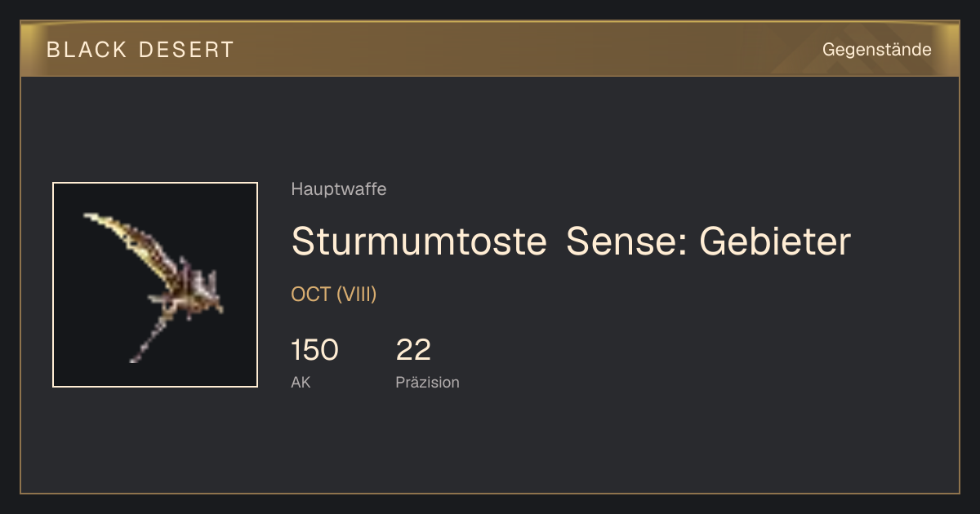Open the BLACK DESERT header logo

tap(140, 50)
